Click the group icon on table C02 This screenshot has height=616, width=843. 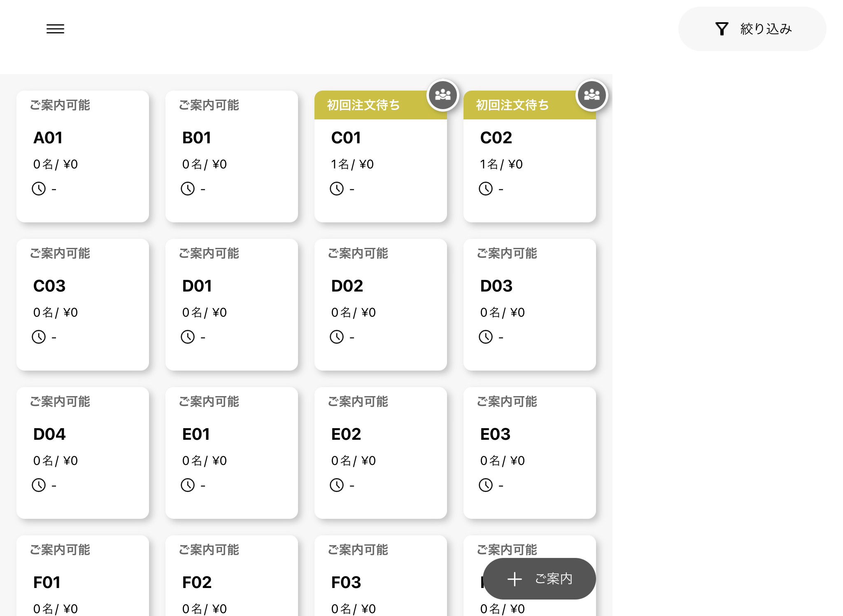click(592, 95)
